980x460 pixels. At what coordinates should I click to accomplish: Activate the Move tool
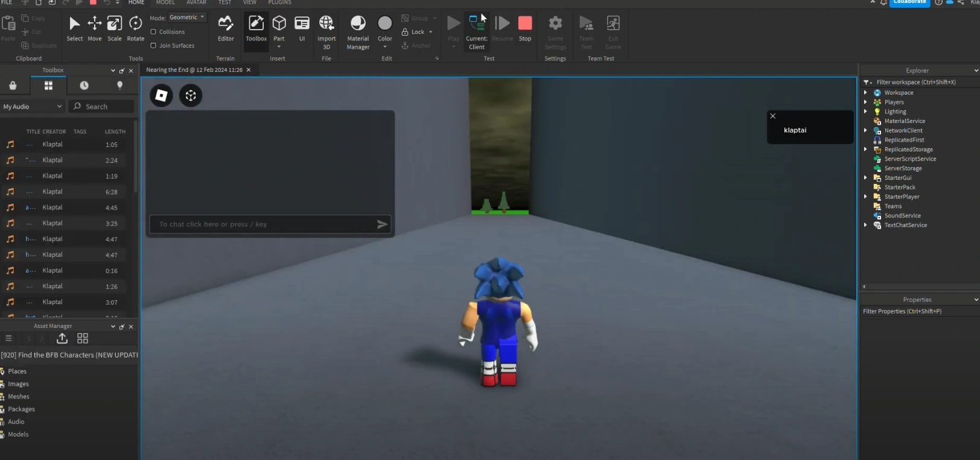tap(95, 28)
